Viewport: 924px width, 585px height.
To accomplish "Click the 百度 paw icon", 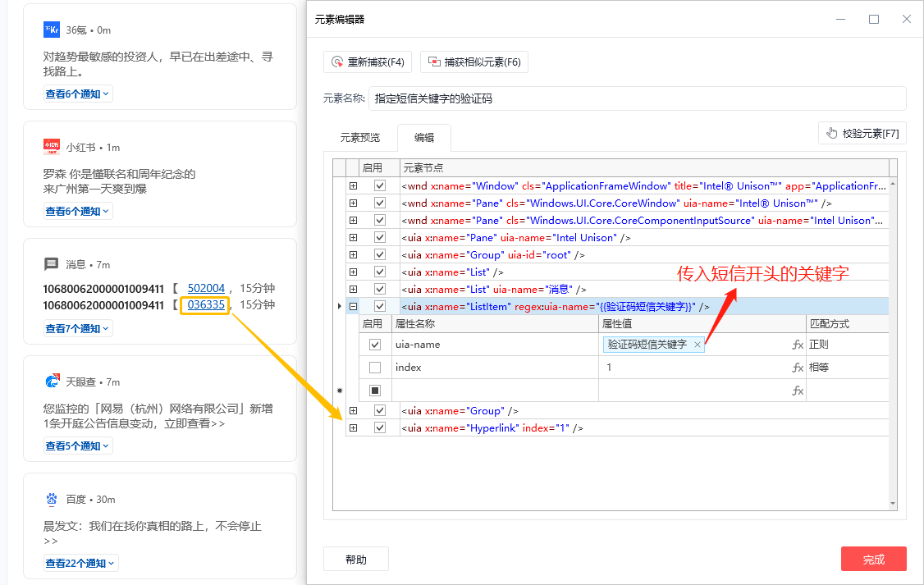I will click(52, 499).
